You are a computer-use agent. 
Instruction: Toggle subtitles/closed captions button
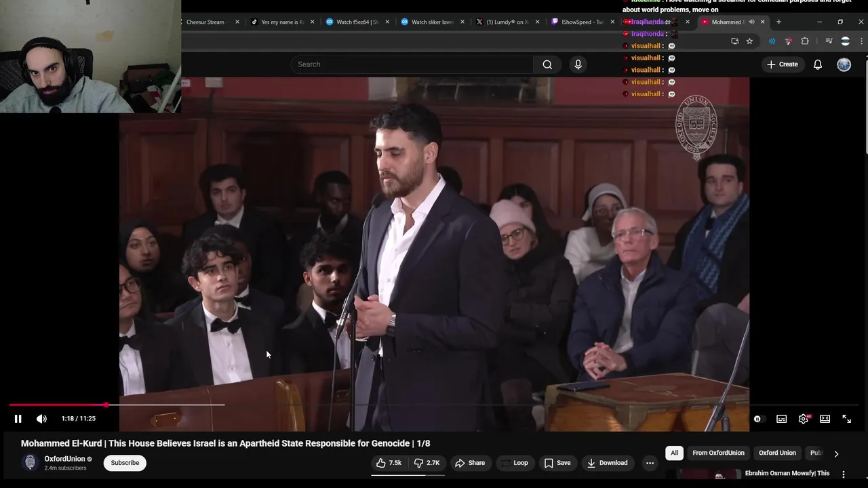[781, 419]
